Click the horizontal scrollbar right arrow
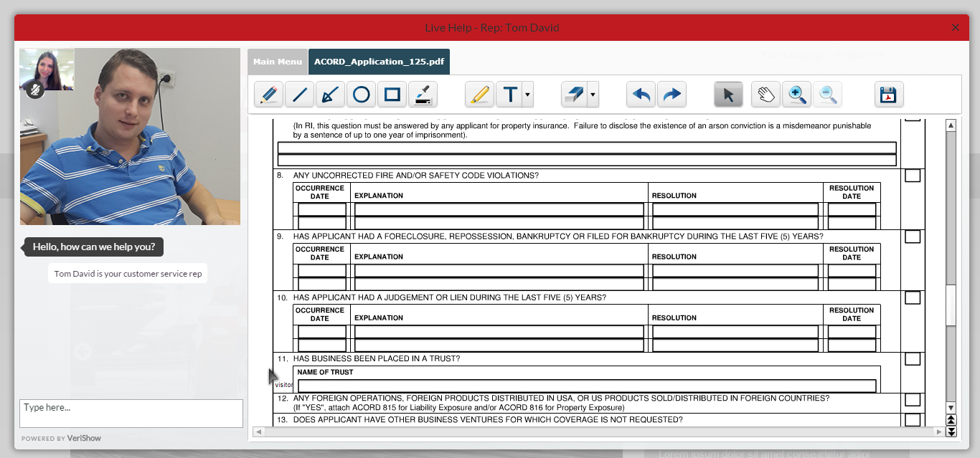Screen dimensions: 980x458 pos(938,432)
